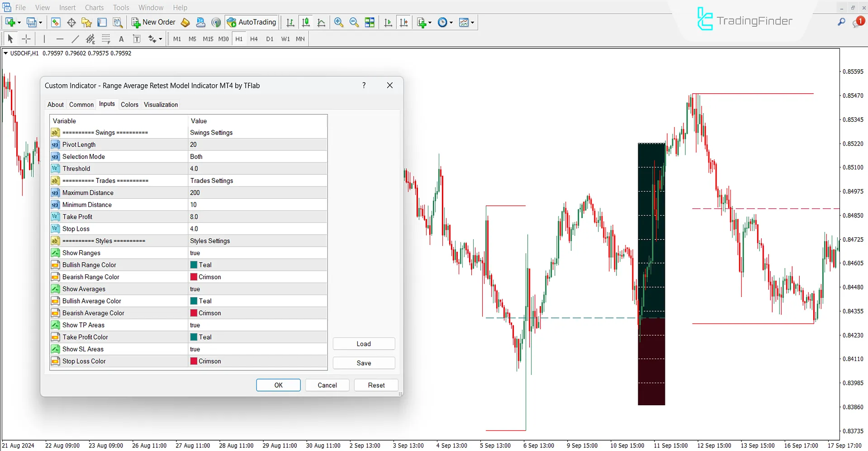The image size is (868, 451).
Task: Click the Zoom Out magnifier
Action: (354, 22)
